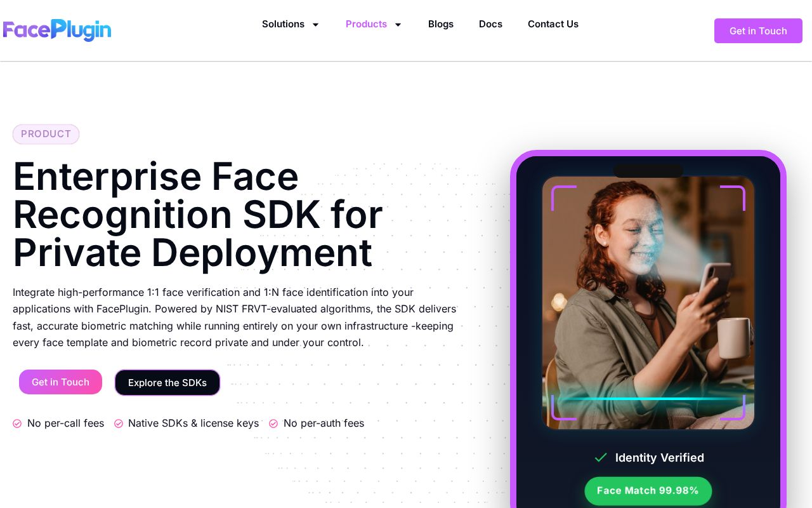Click the Native SDKs & license keys text

click(193, 423)
